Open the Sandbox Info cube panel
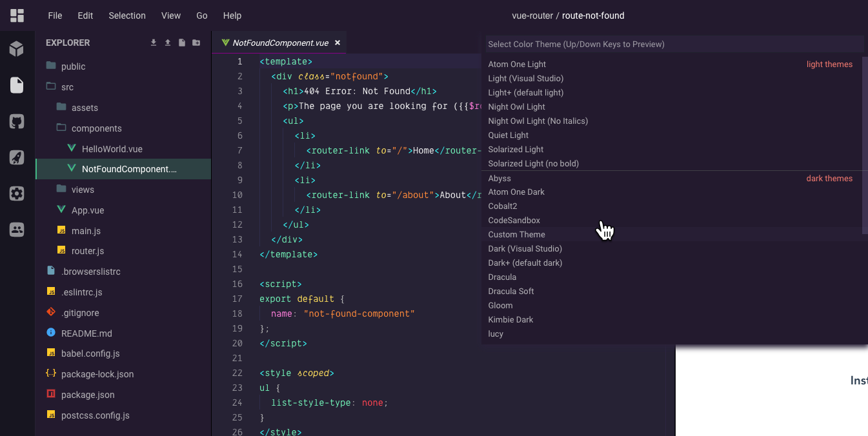868x436 pixels. click(17, 48)
